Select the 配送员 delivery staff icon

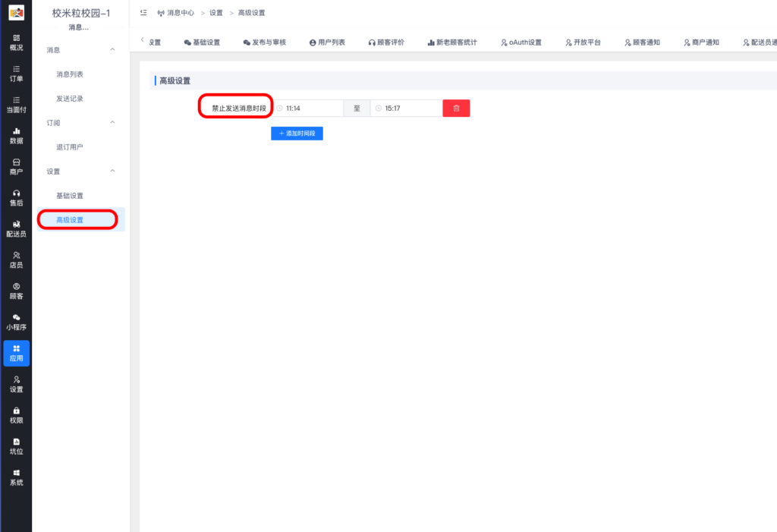pyautogui.click(x=16, y=228)
